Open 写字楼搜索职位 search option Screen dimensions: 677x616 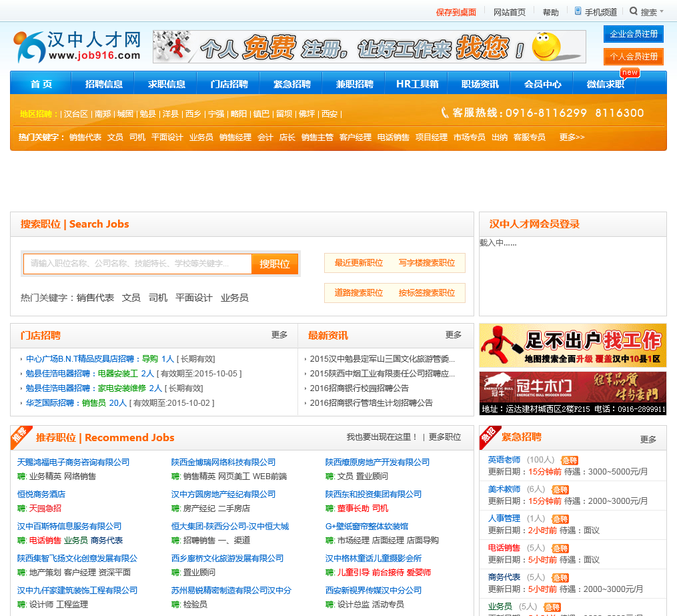click(427, 263)
